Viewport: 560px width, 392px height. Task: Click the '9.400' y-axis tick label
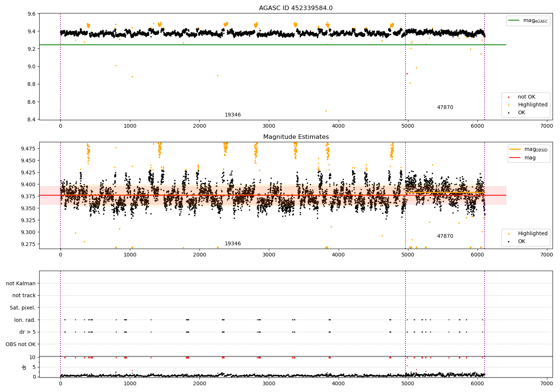point(28,184)
